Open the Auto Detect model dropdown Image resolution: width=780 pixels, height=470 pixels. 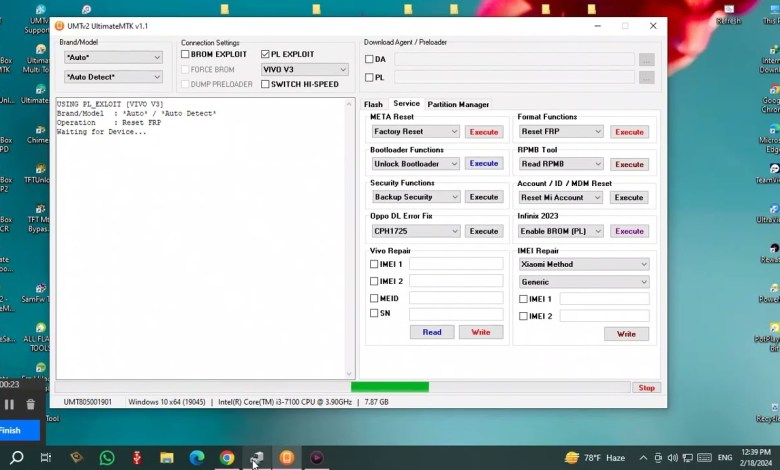coord(112,77)
